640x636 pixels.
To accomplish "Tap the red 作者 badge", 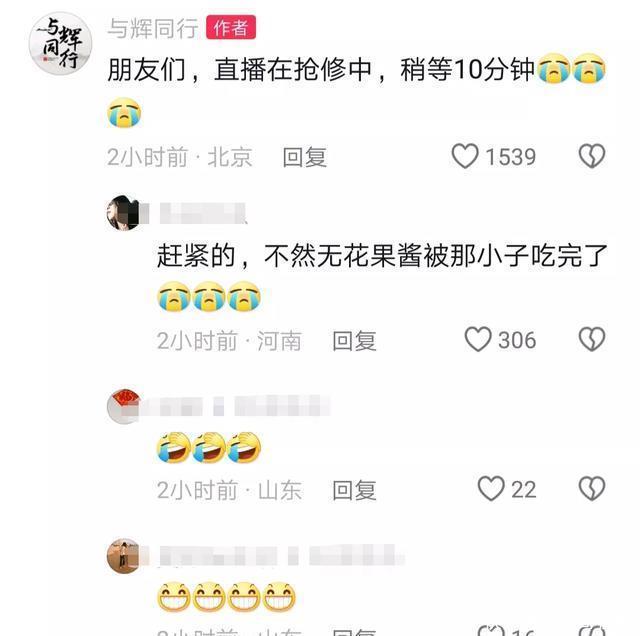I will coord(231,27).
